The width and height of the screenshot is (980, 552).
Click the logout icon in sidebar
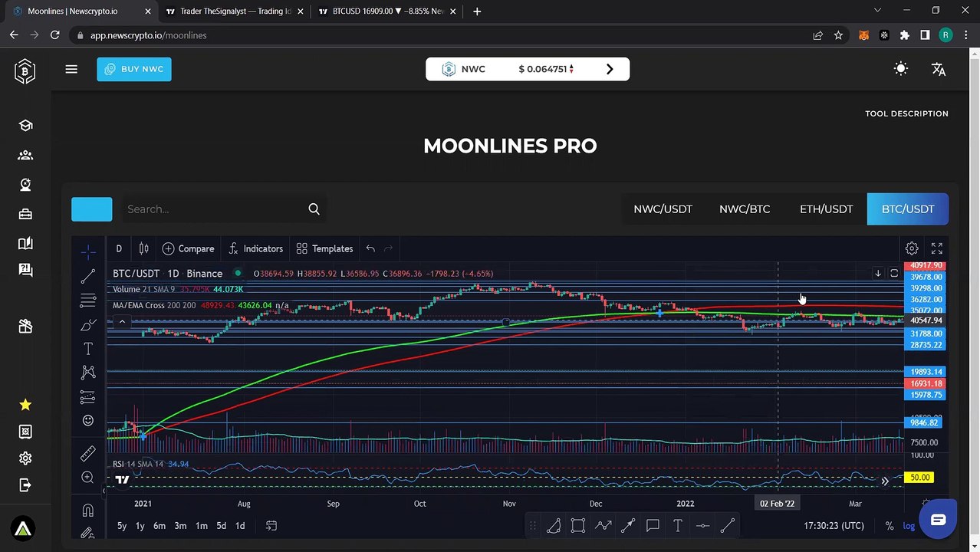click(x=25, y=485)
